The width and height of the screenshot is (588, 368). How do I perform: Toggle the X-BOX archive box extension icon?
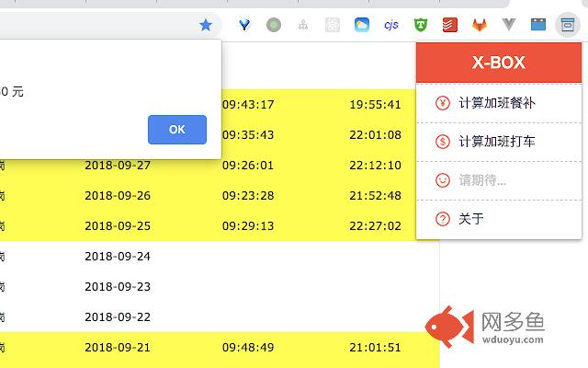[x=568, y=25]
